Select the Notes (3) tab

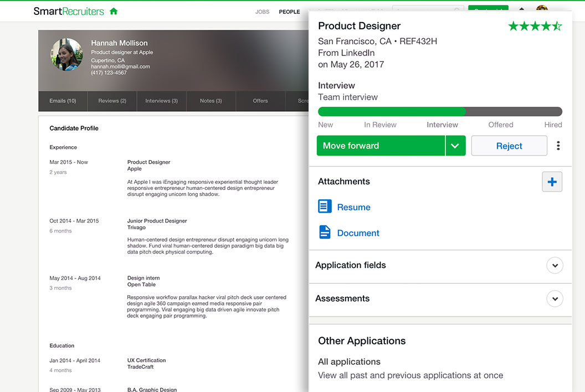click(x=211, y=101)
